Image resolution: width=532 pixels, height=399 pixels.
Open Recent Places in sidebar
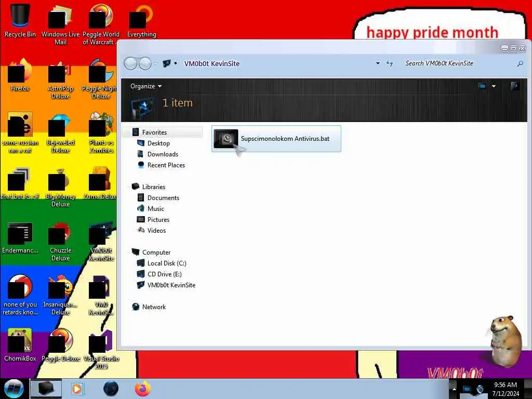[x=166, y=165]
